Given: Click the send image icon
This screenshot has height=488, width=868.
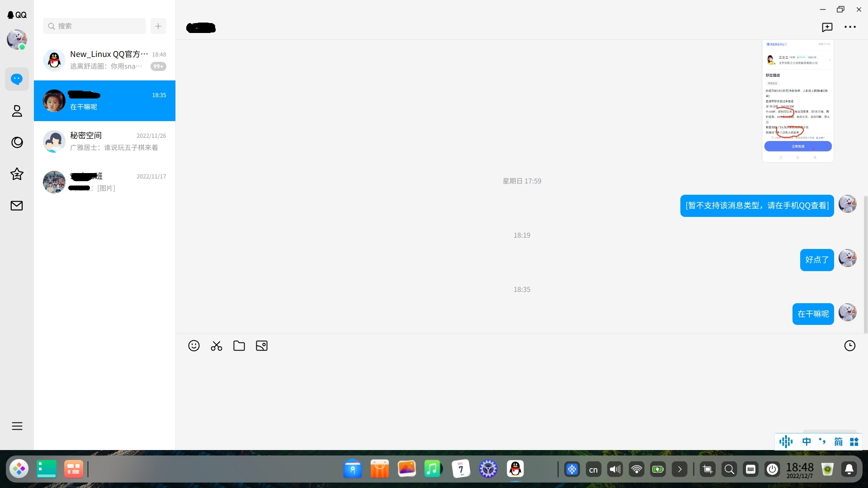Looking at the screenshot, I should point(261,346).
